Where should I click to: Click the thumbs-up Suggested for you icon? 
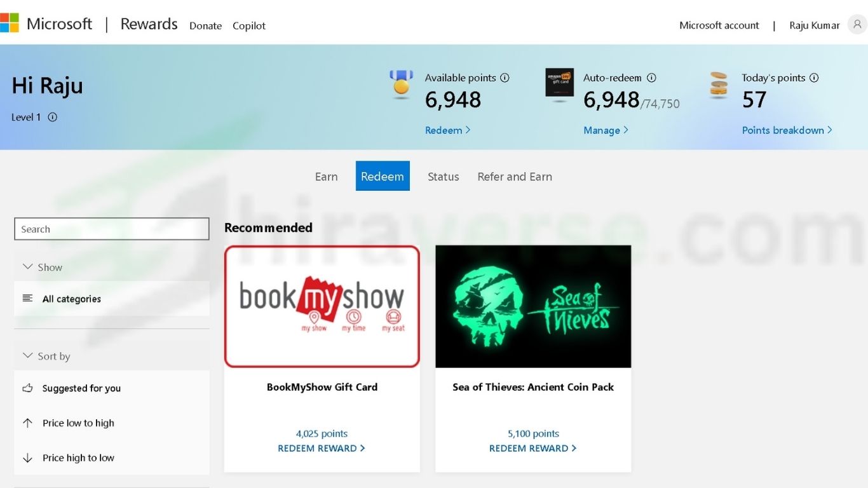[27, 388]
